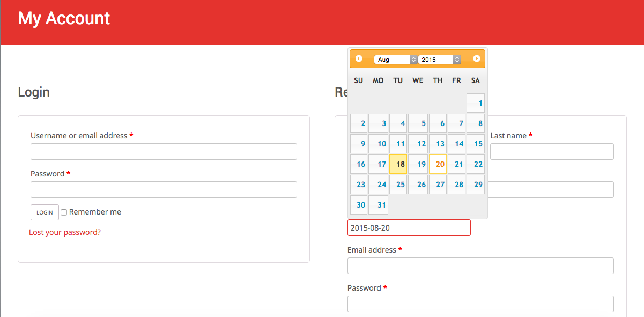Screen dimensions: 644x317
Task: Choose August 1 in the calendar
Action: [476, 103]
